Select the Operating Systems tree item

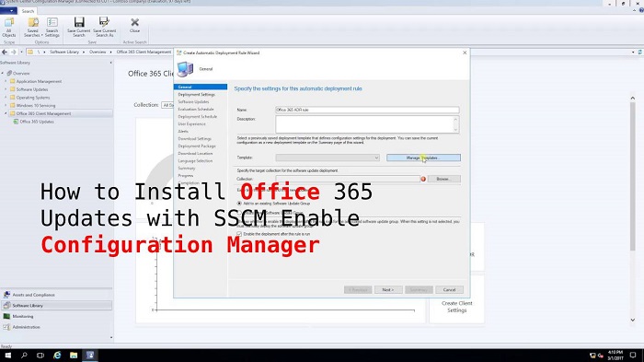coord(33,98)
